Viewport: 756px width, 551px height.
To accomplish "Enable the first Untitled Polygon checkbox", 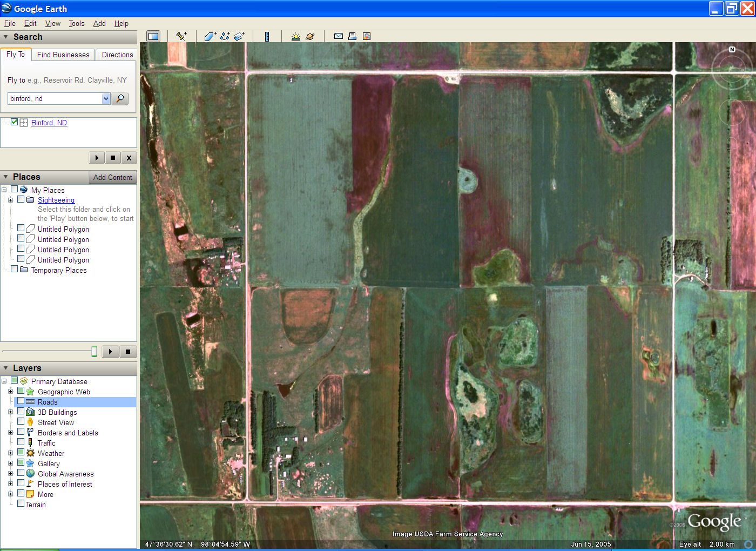I will point(21,229).
